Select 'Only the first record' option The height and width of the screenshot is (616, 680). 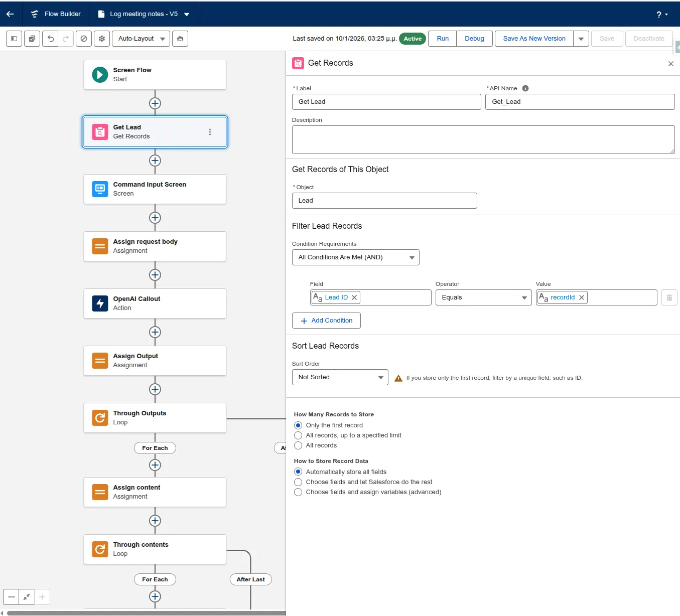click(x=298, y=425)
